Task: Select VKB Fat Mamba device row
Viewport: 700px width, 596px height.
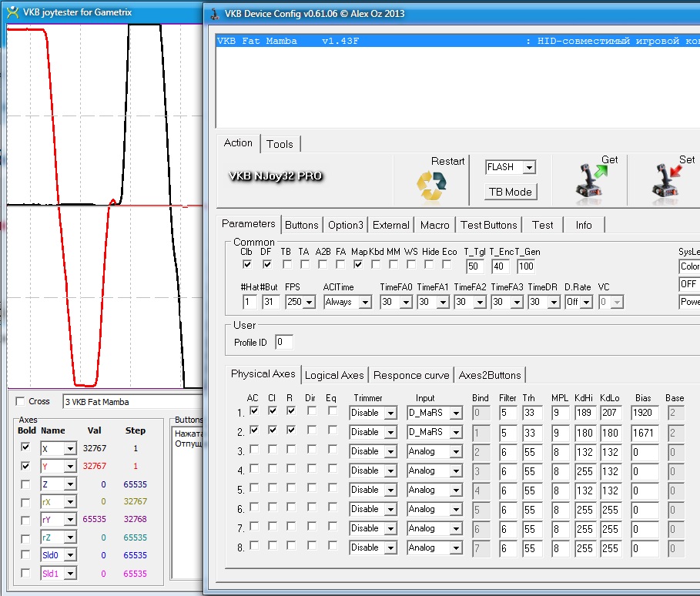Action: pos(457,41)
